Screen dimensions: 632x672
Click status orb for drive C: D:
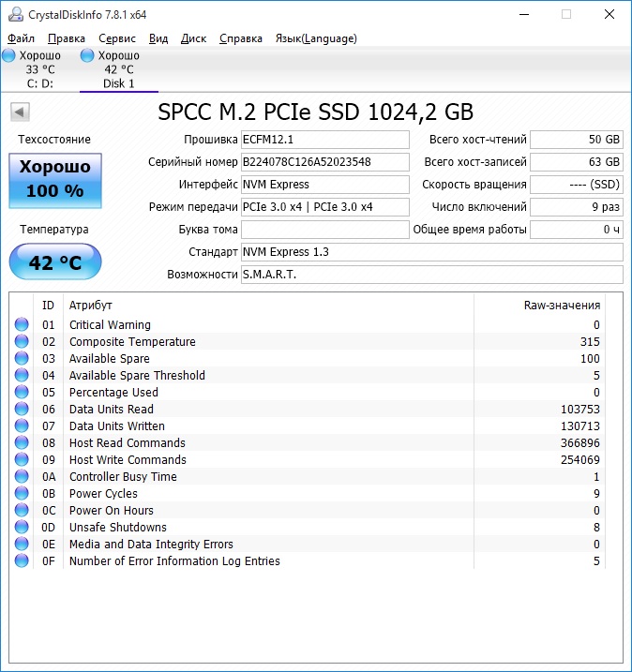(9, 55)
